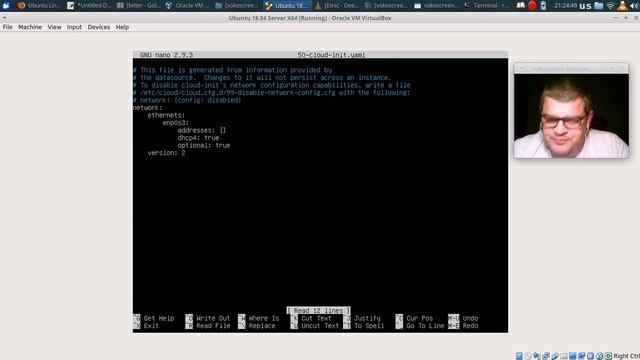Click the network adapter status icon
Viewport: 640px width, 360px height.
pyautogui.click(x=546, y=356)
